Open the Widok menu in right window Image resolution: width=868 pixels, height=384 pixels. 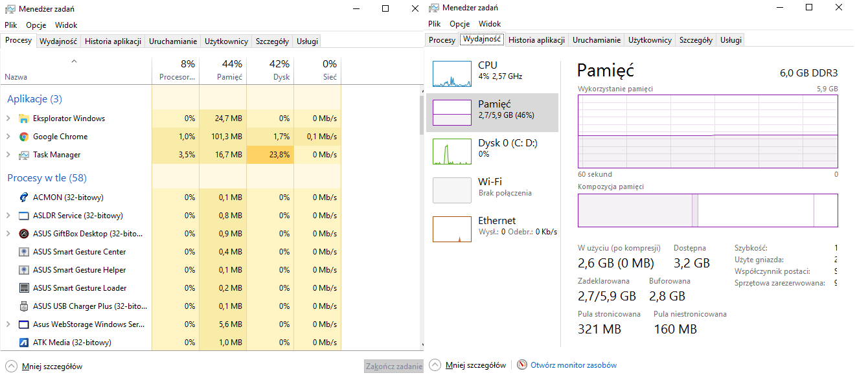(490, 24)
